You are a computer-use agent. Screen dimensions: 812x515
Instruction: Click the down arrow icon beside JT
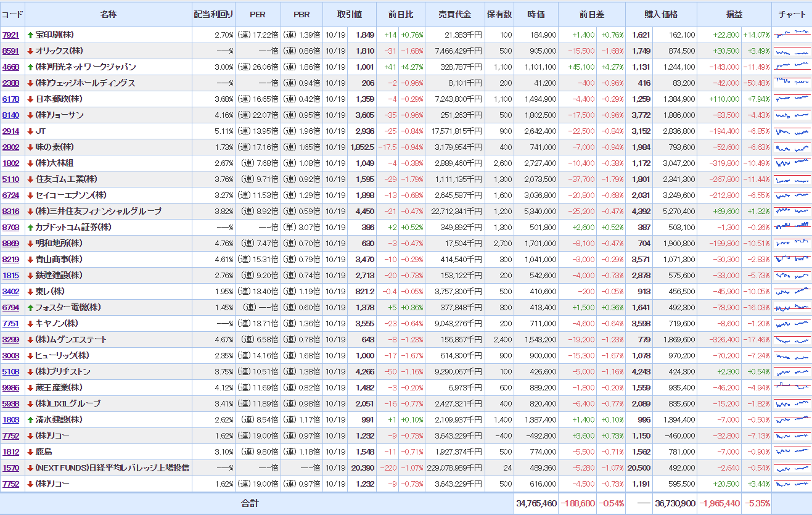tap(30, 131)
